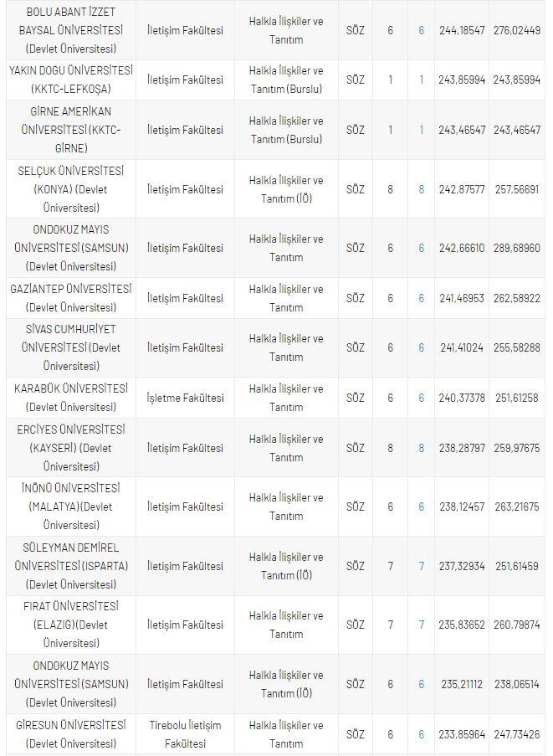Click the blue 6 in Bolu Abant row
This screenshot has width=553, height=756.
click(x=422, y=30)
